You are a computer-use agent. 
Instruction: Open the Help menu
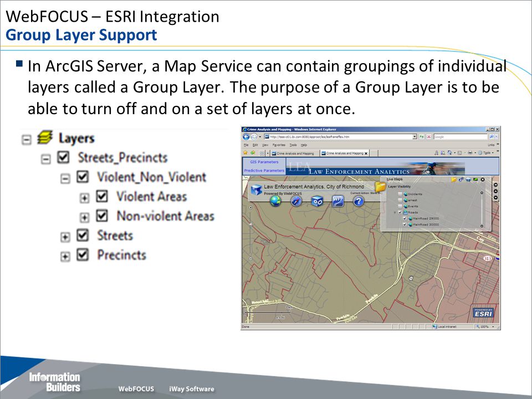(304, 145)
